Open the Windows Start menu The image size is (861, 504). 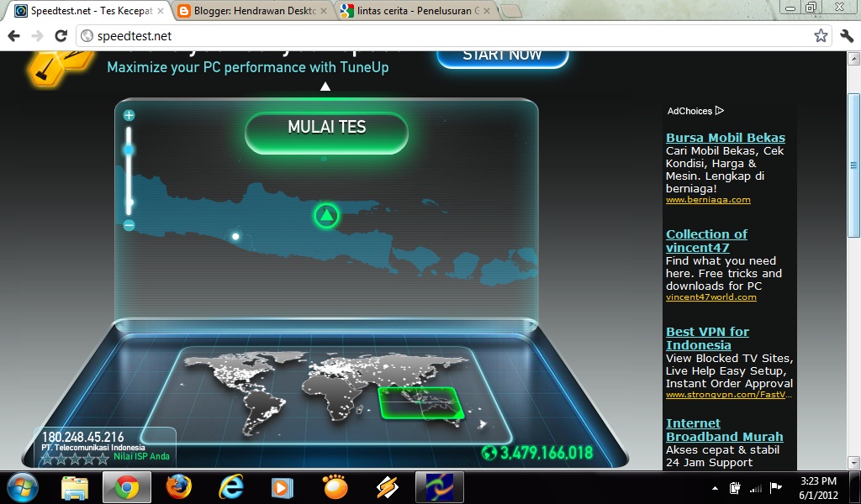coord(23,487)
